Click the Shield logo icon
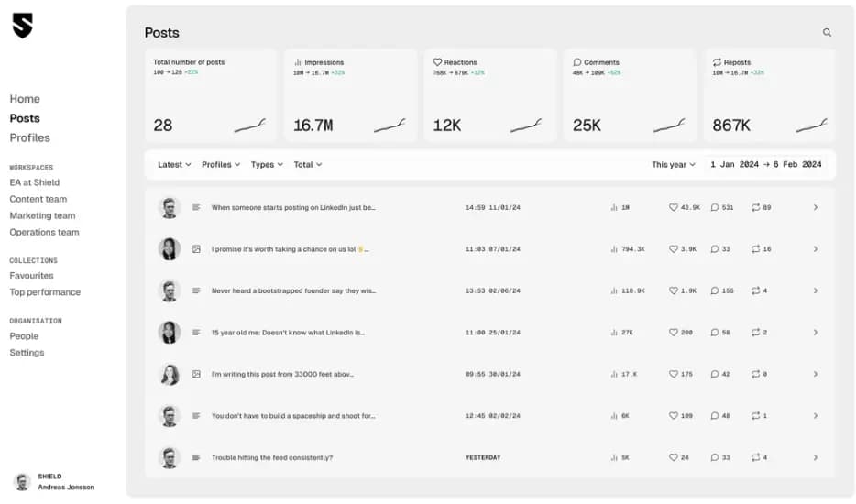856x504 pixels. (22, 26)
